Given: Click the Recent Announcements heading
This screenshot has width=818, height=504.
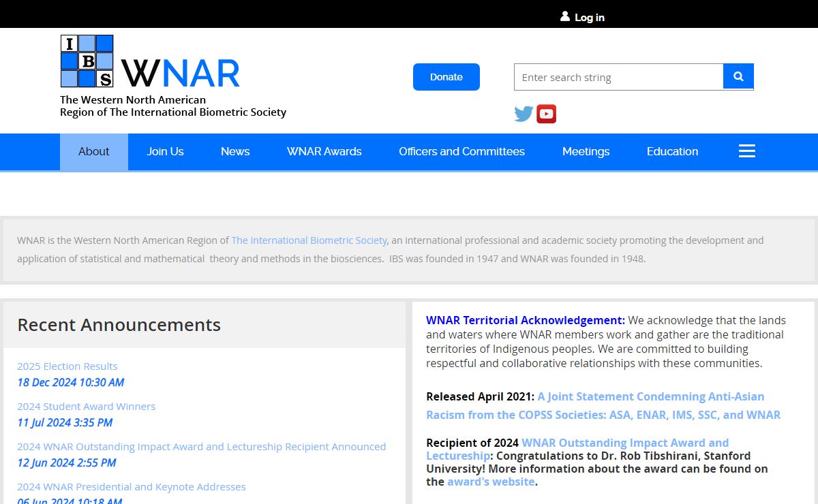Looking at the screenshot, I should pyautogui.click(x=119, y=325).
